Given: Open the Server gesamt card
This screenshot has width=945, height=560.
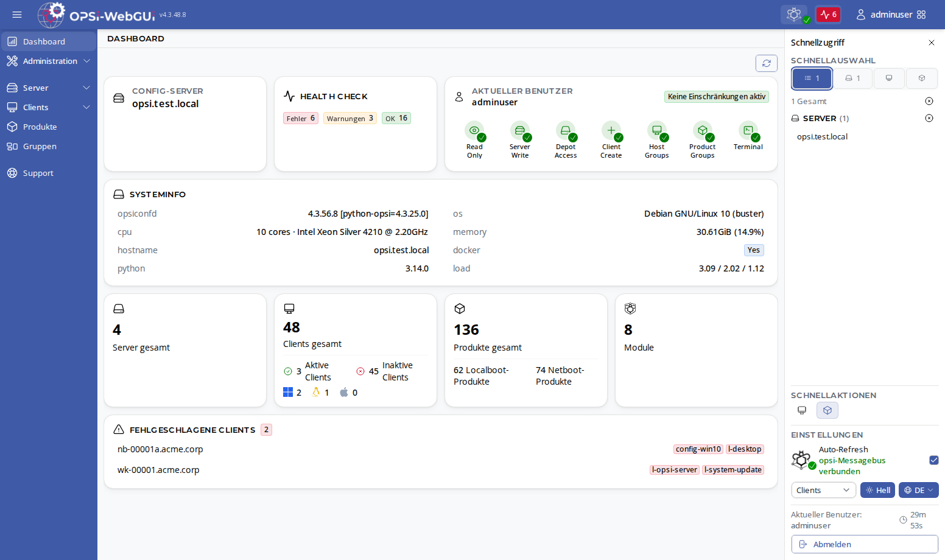Looking at the screenshot, I should (185, 351).
